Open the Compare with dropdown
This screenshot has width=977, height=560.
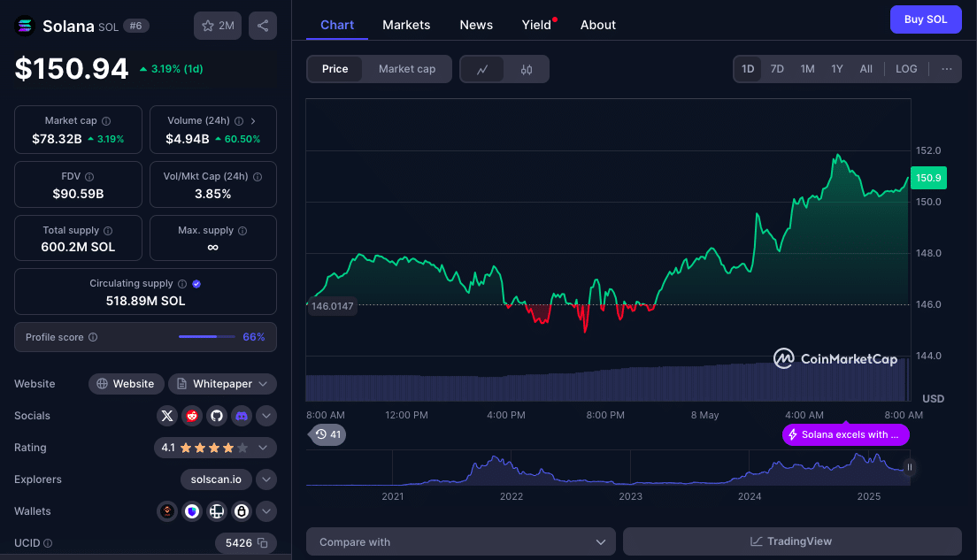[x=460, y=541]
